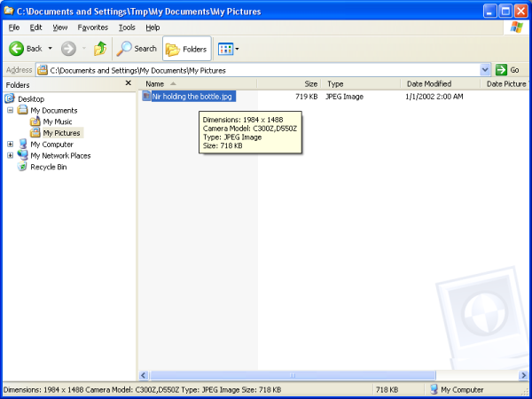Select the JPEG file icon in list
The height and width of the screenshot is (399, 532).
point(146,97)
